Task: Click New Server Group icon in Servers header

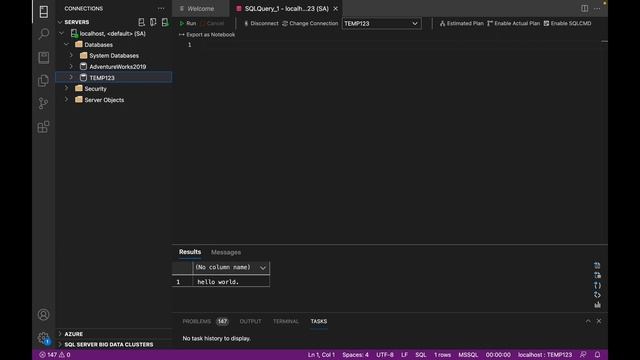Action: tap(153, 22)
